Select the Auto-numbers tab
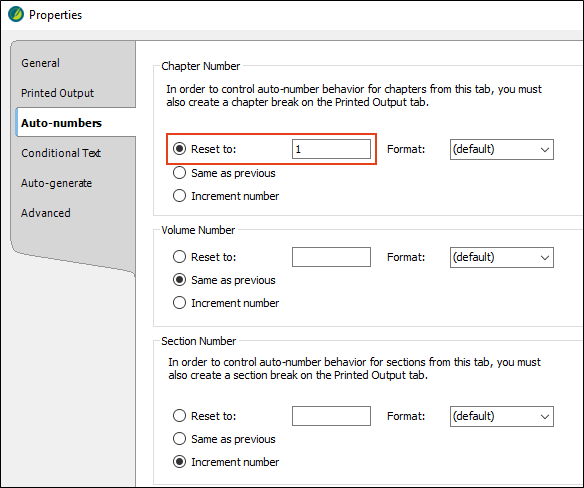 [61, 123]
